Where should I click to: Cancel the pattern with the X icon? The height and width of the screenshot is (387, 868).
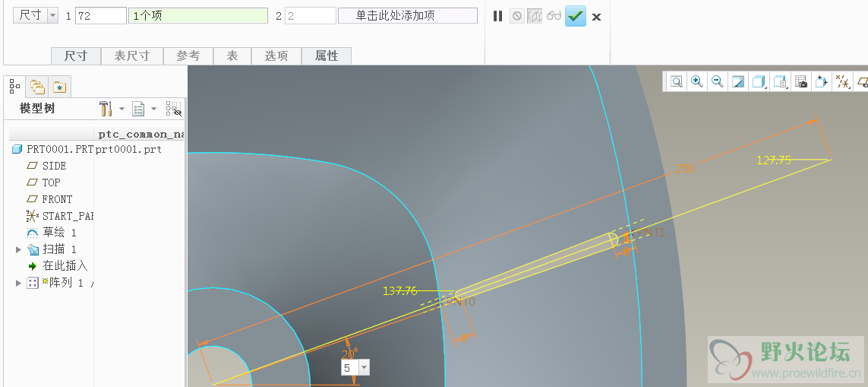pos(596,17)
